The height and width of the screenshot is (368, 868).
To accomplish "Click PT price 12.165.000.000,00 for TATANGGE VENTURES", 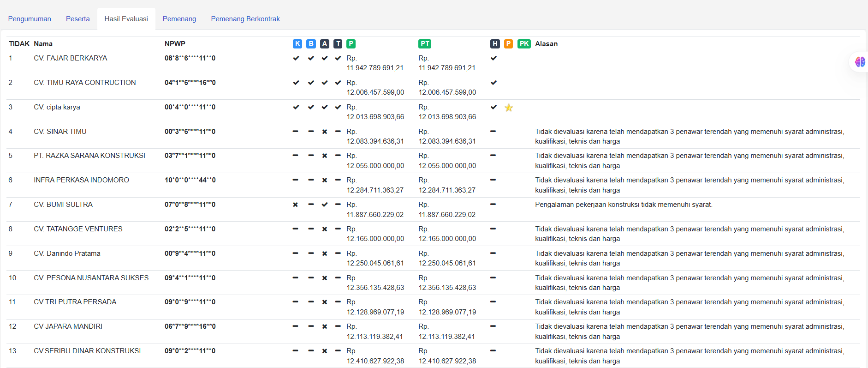I will (447, 239).
